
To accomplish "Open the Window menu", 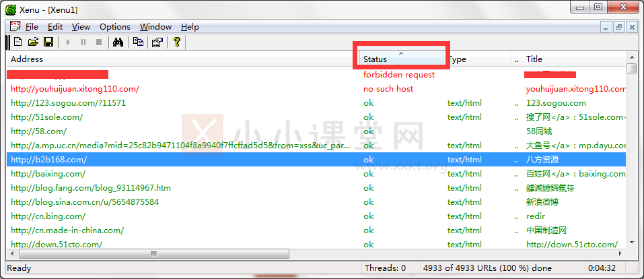I will (155, 27).
